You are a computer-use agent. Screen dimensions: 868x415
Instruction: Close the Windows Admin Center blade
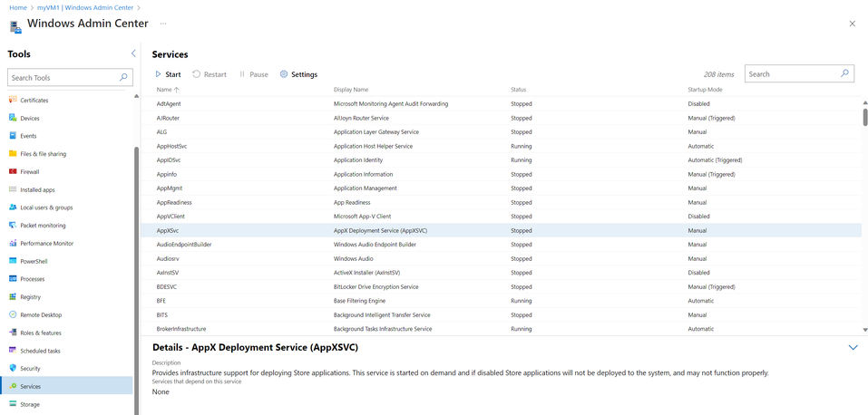(853, 24)
